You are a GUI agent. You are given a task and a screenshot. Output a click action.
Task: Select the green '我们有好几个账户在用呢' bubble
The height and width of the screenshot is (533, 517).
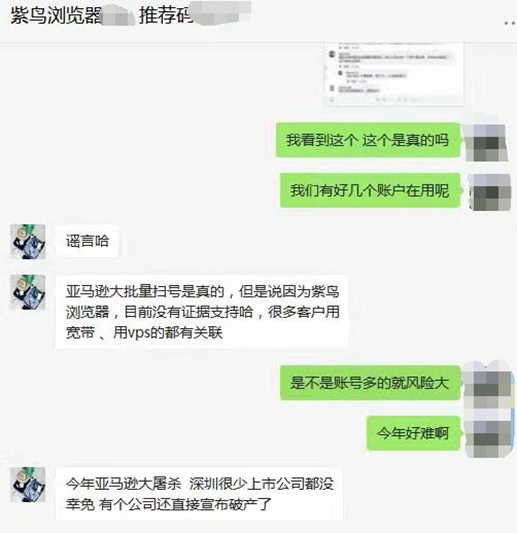coord(370,190)
